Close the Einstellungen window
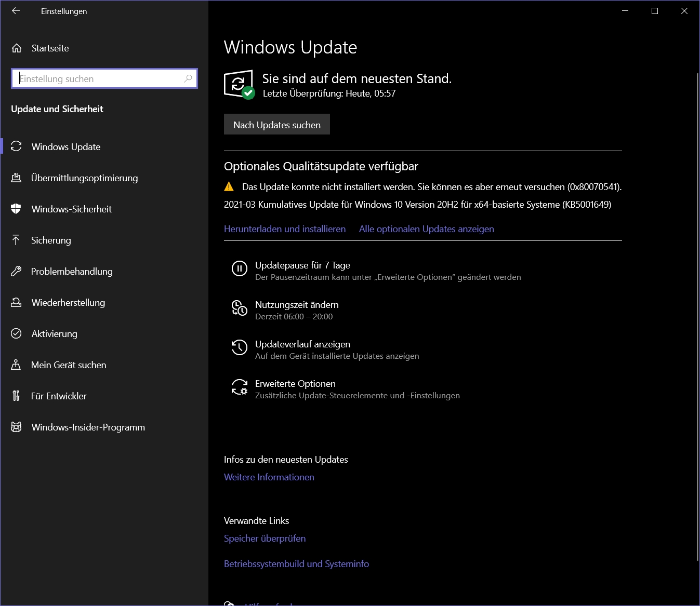Image resolution: width=700 pixels, height=606 pixels. tap(684, 11)
